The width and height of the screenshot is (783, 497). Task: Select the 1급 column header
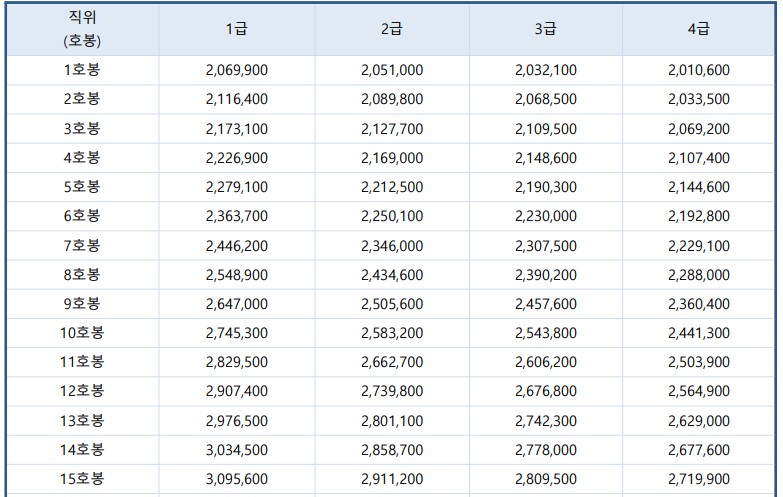pyautogui.click(x=237, y=29)
